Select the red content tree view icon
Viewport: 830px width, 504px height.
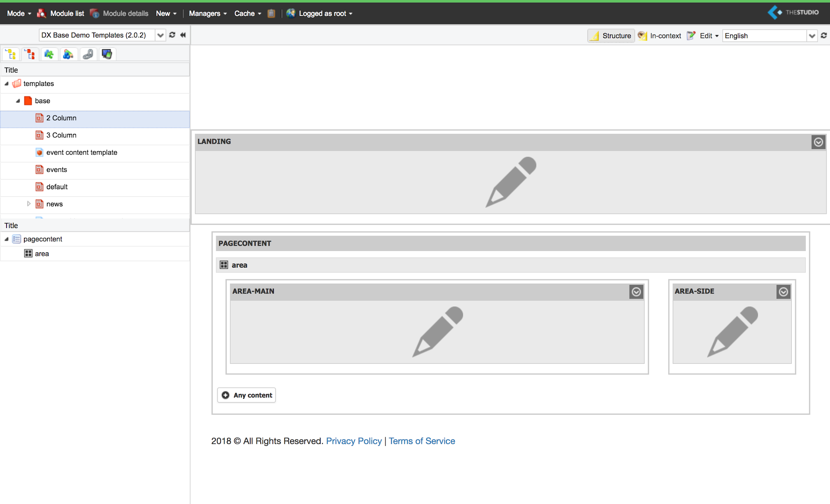30,54
